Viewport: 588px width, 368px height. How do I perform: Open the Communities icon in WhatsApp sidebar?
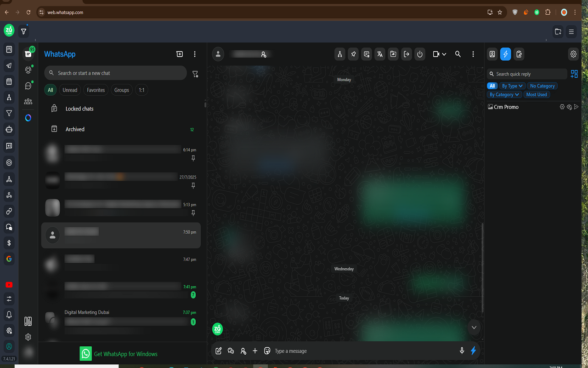pyautogui.click(x=28, y=101)
